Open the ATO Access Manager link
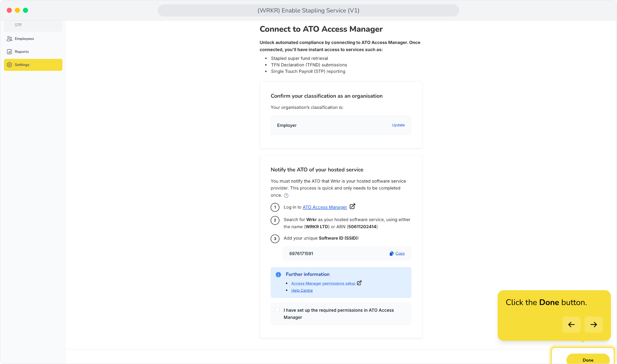 pos(325,207)
